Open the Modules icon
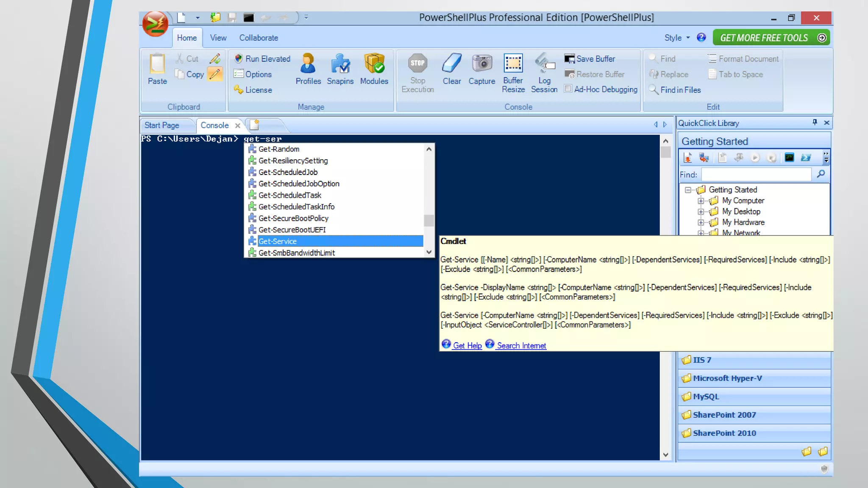Screen dimensions: 868x488 [x=374, y=64]
